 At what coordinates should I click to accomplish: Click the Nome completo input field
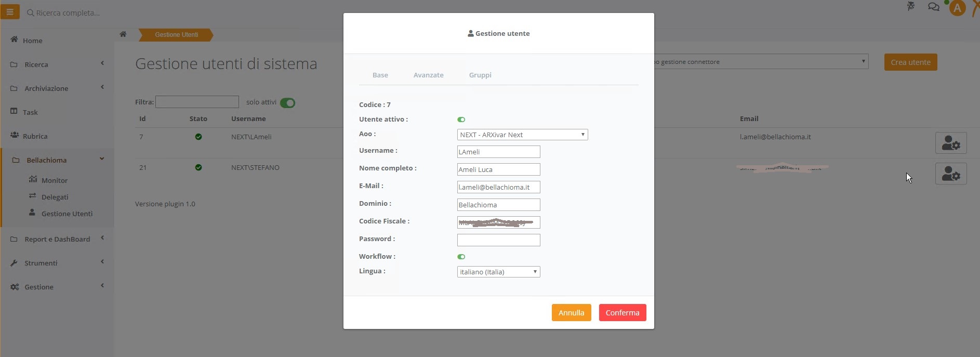[498, 169]
